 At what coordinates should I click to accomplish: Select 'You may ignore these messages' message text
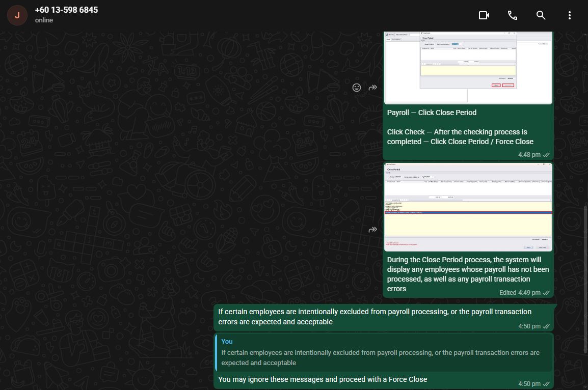[323, 379]
